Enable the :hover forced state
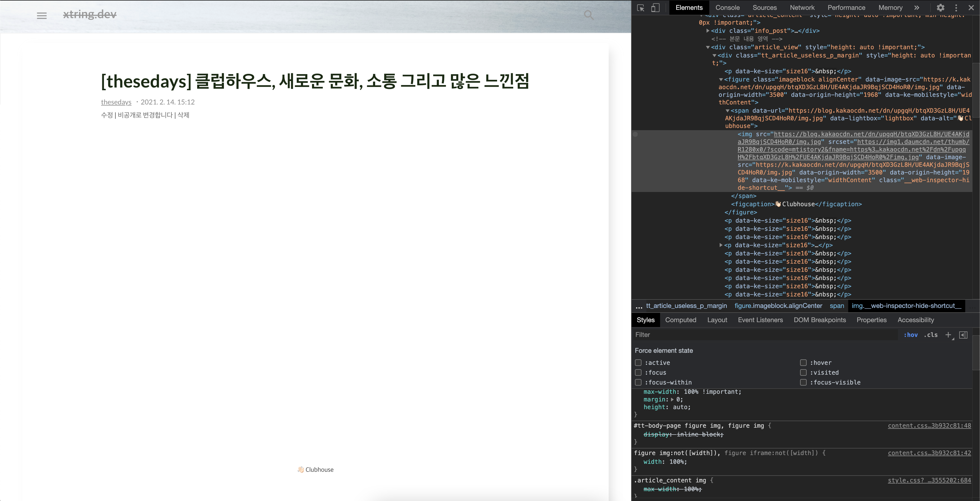 pyautogui.click(x=803, y=363)
